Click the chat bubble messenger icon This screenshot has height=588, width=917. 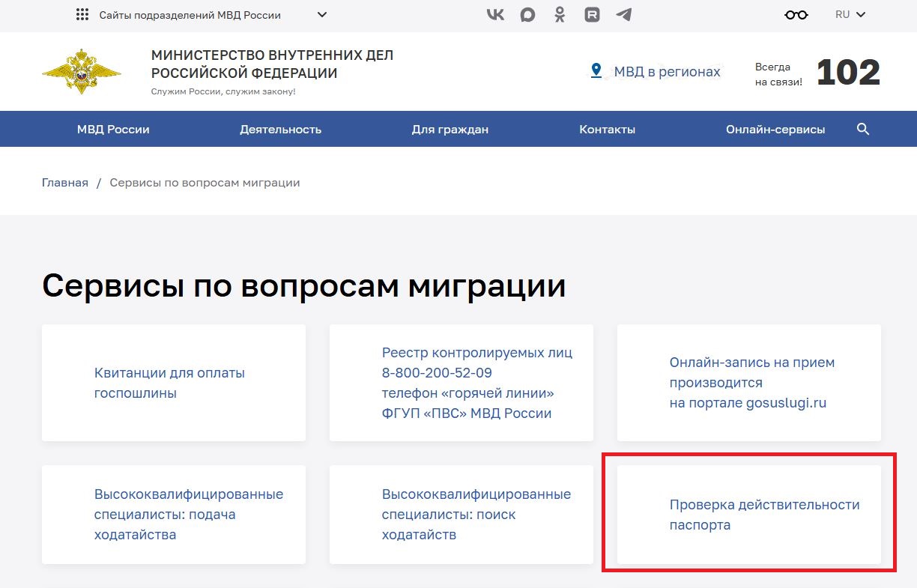pyautogui.click(x=527, y=14)
